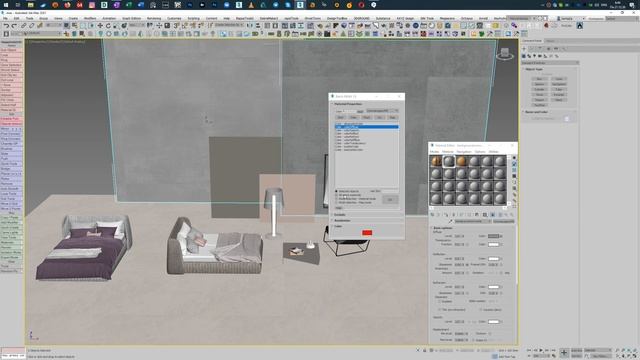Click Maximize Viewport Toggle icon

click(635, 356)
